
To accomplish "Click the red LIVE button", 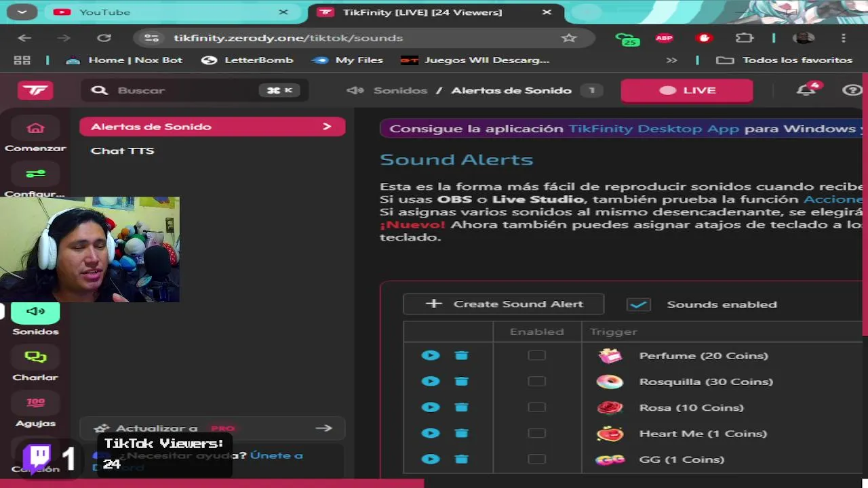I will click(687, 90).
